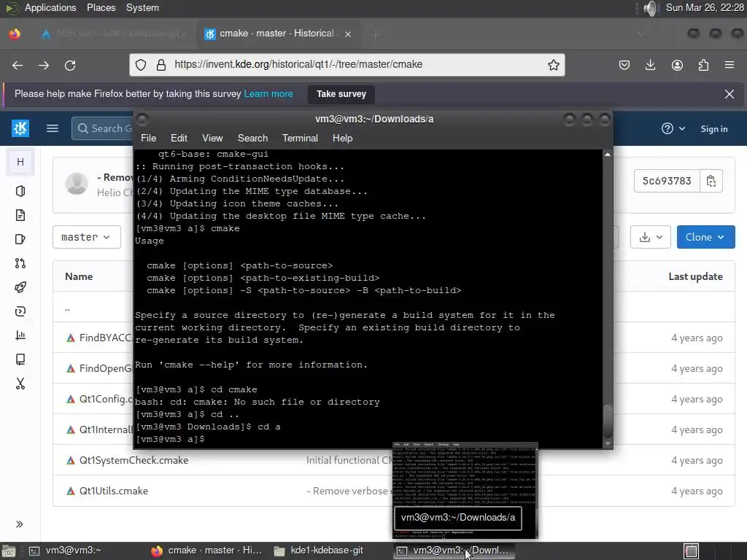Reload the current page
This screenshot has width=747, height=560.
pos(70,65)
